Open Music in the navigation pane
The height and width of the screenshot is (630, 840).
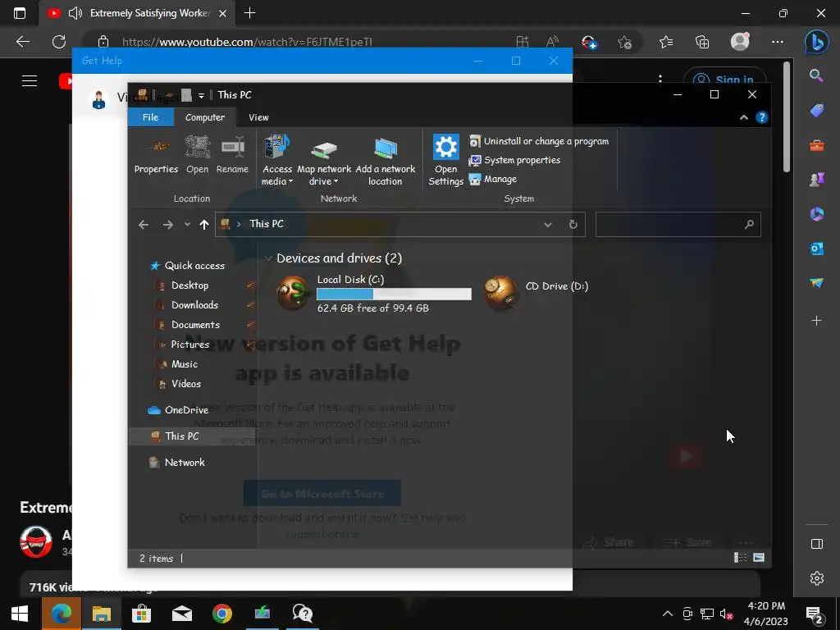point(185,364)
